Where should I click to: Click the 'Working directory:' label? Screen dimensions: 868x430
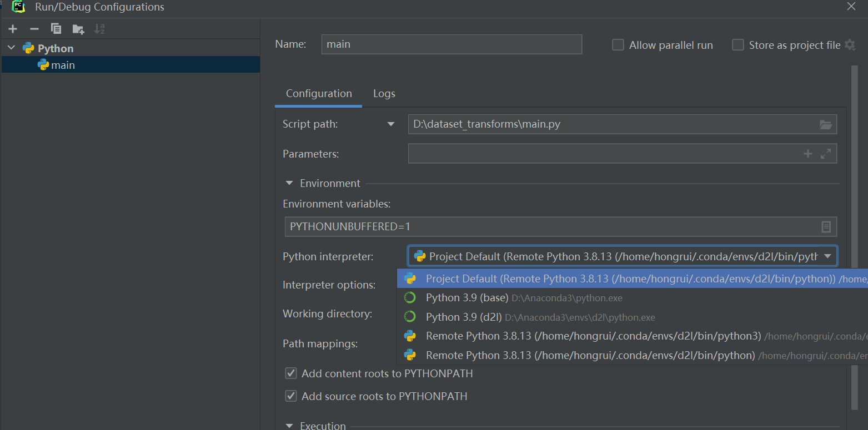[327, 313]
